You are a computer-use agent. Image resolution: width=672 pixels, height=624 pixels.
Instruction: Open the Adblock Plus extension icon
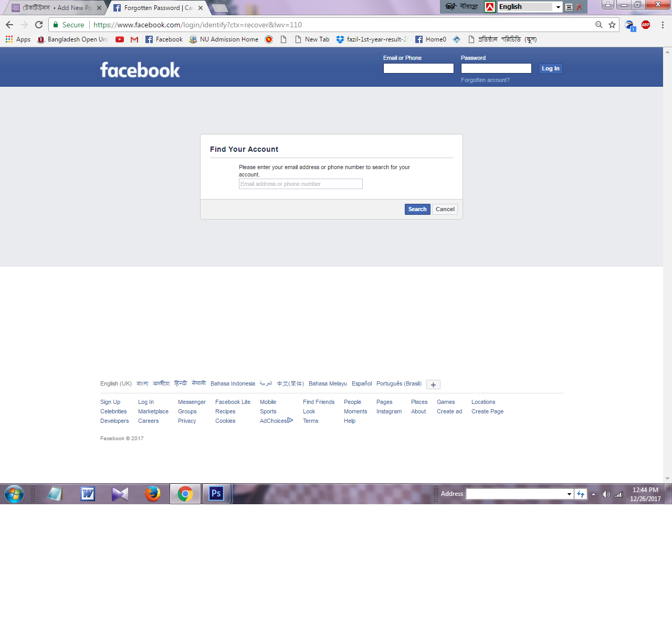pos(646,25)
